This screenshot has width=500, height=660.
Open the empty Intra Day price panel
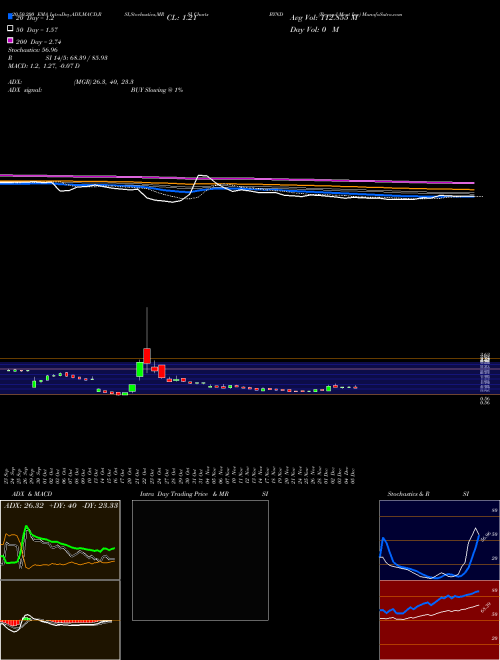[200, 560]
